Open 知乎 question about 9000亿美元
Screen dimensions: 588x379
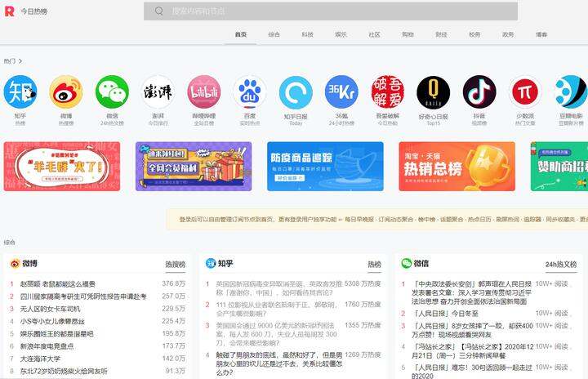276,334
